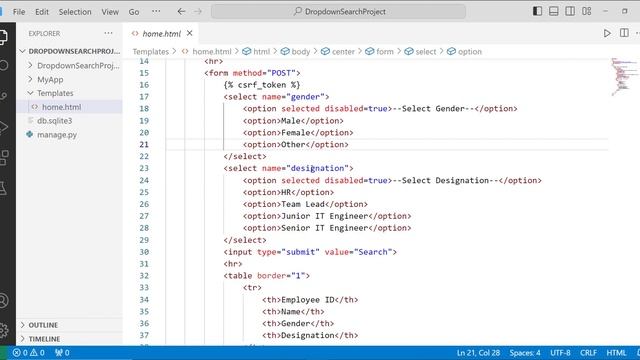Click the minimap code overview
640x360 pixels.
pos(624,77)
